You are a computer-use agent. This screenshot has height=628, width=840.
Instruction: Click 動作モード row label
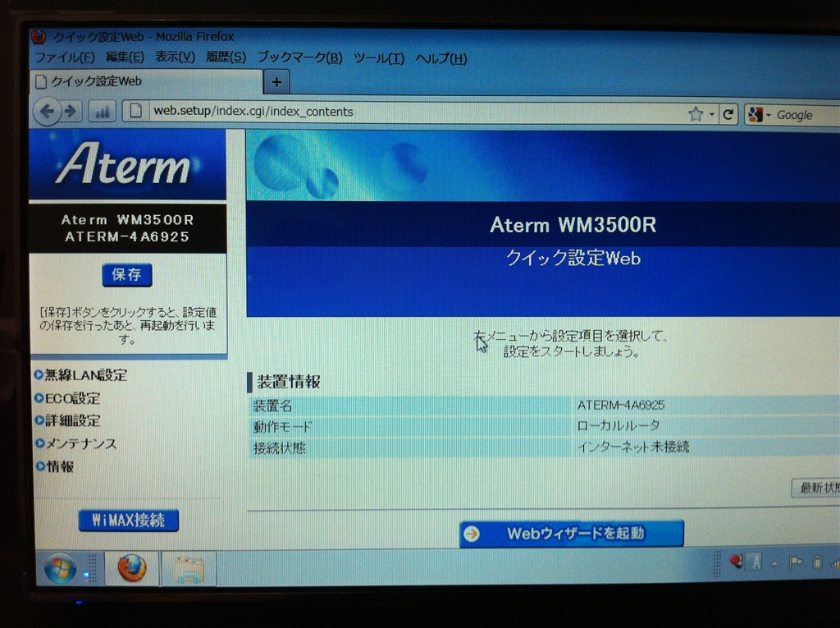coord(282,427)
